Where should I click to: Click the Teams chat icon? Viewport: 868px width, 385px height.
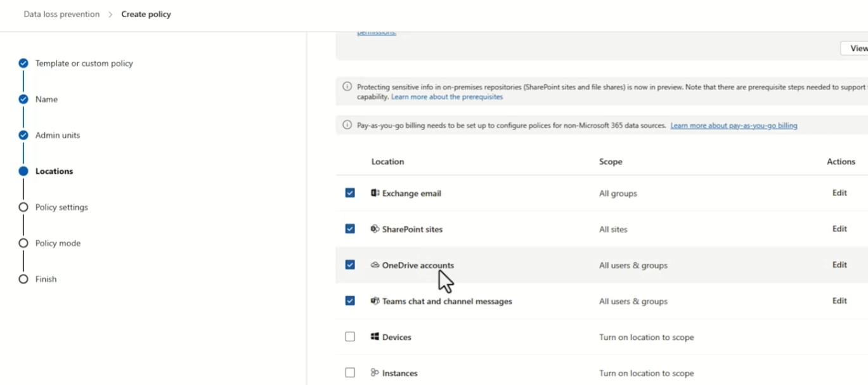point(375,301)
